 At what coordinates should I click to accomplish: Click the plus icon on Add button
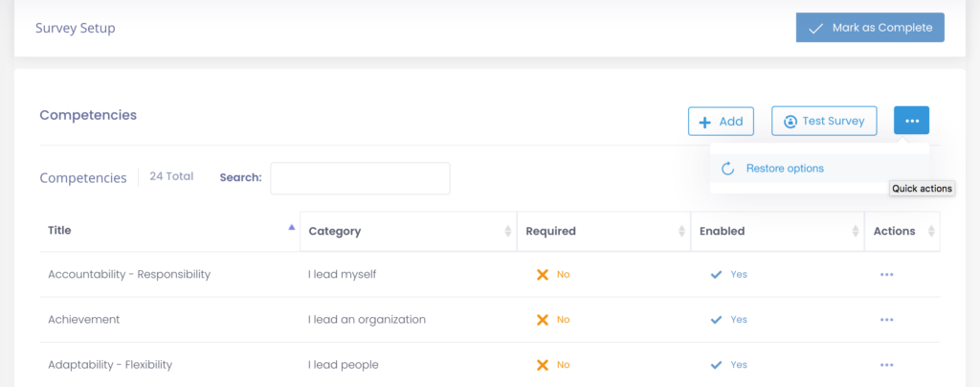point(704,122)
